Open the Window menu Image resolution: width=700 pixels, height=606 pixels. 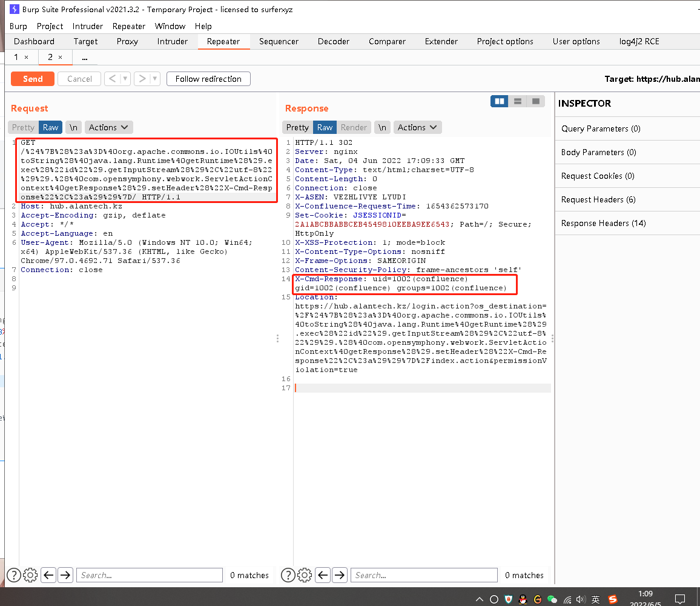point(170,27)
